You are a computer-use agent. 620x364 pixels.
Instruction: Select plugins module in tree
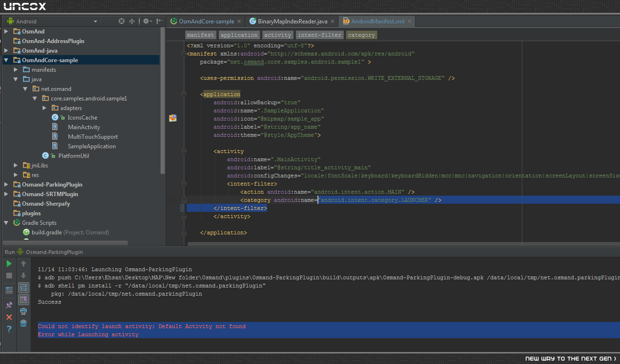pyautogui.click(x=31, y=213)
